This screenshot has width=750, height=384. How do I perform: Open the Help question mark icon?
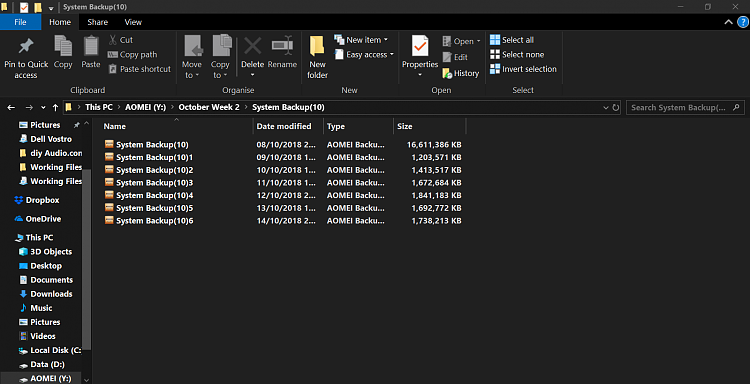click(x=743, y=22)
